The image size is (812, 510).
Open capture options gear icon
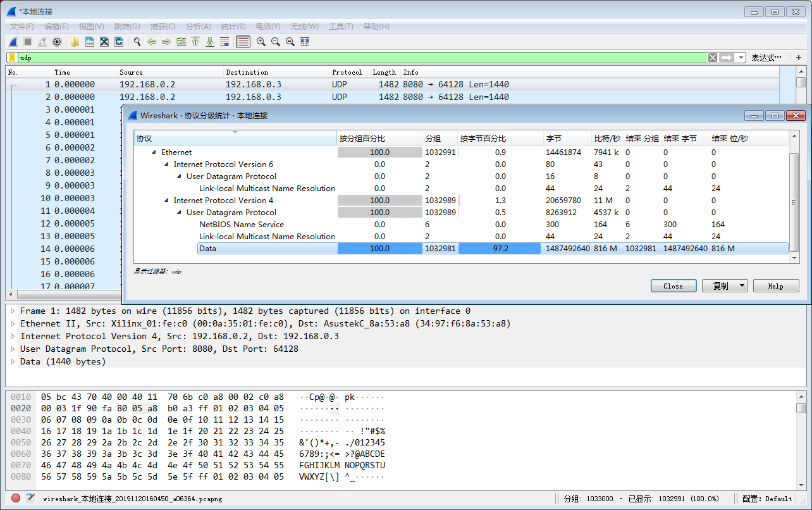pos(57,42)
